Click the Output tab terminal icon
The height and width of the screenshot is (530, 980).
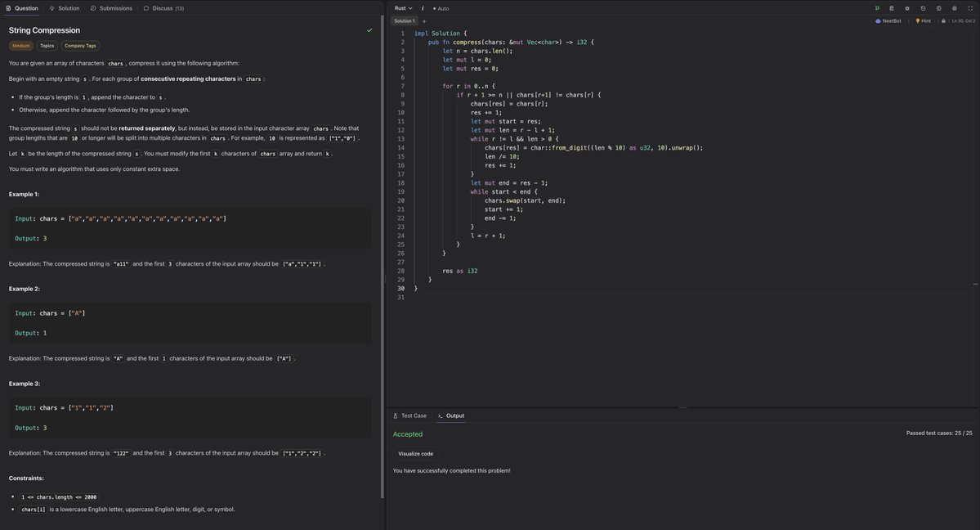pyautogui.click(x=440, y=415)
